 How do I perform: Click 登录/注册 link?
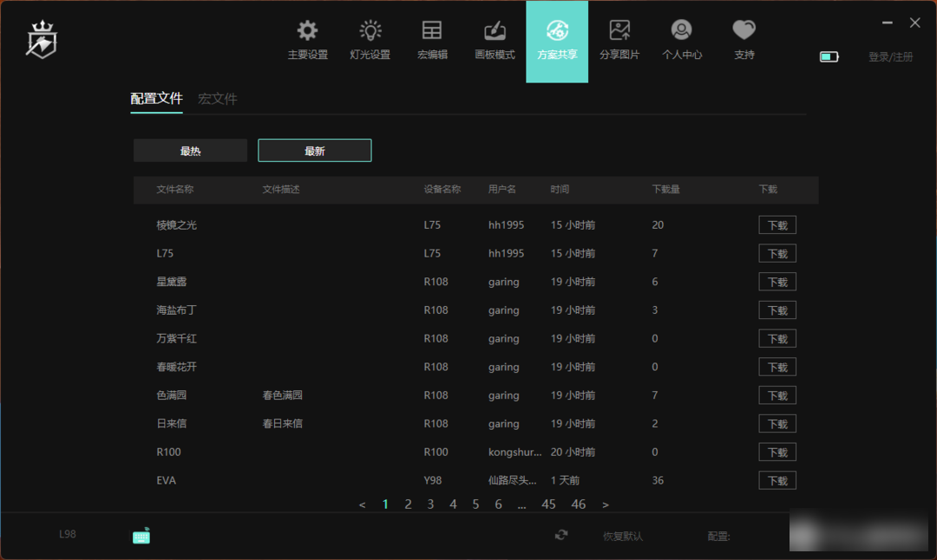click(x=890, y=56)
